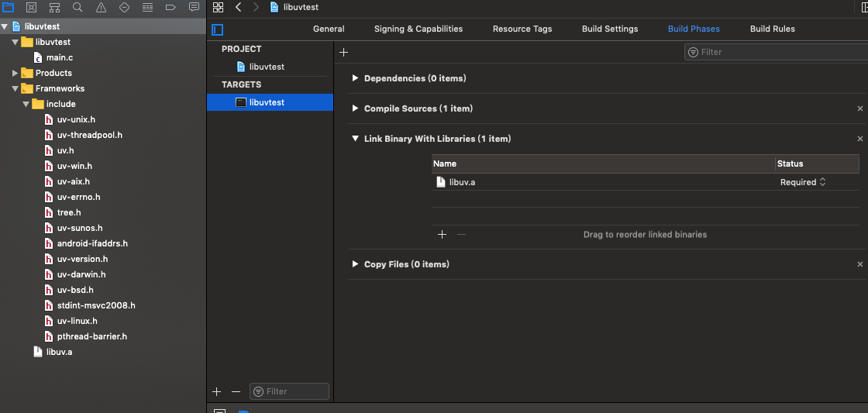868x413 pixels.
Task: Go back with the left chevron
Action: point(238,7)
